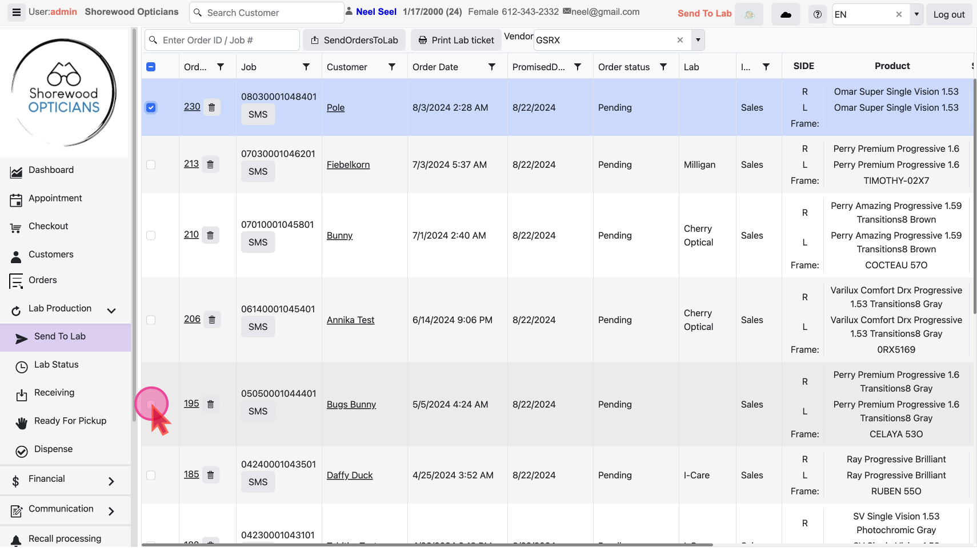This screenshot has height=560, width=977.
Task: Toggle the select-all header checkbox
Action: tap(151, 67)
